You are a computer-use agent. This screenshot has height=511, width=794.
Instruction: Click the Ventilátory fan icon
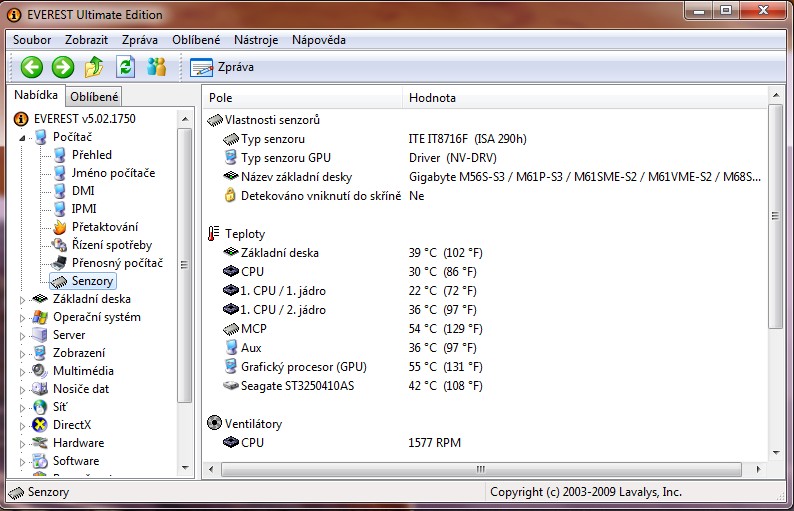point(215,423)
